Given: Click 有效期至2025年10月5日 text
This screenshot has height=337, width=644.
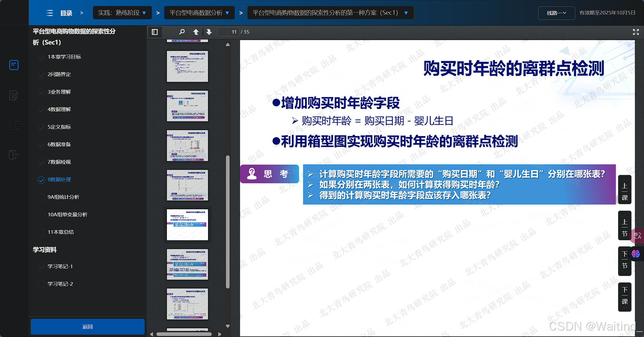Looking at the screenshot, I should point(607,13).
